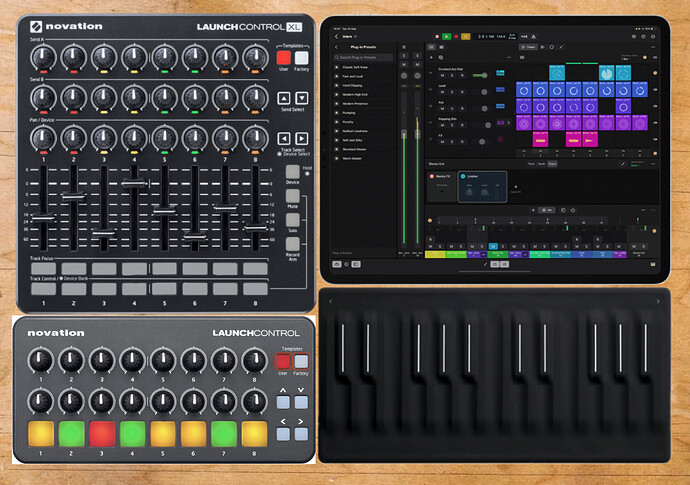The width and height of the screenshot is (690, 485).
Task: Toggle the Limiter plug-in power button
Action: point(463,176)
